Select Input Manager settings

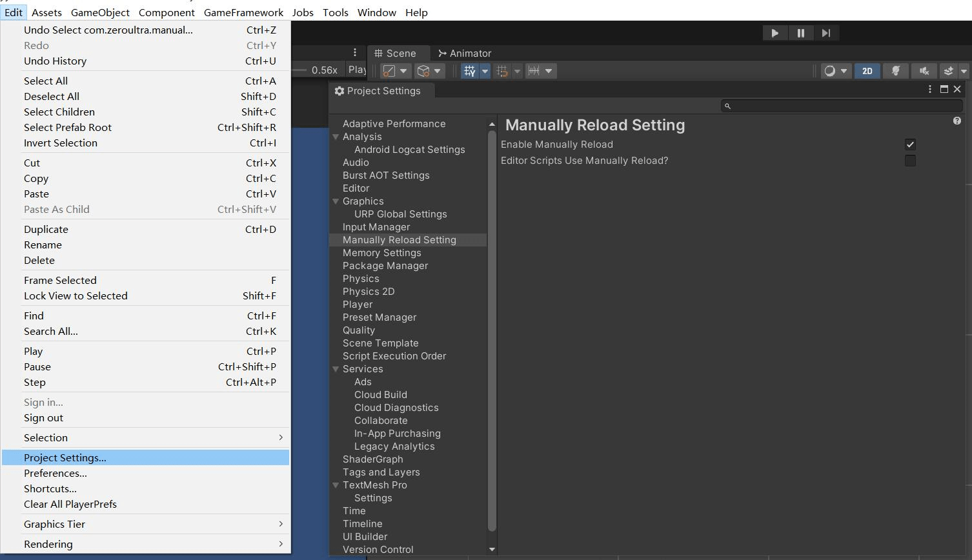pyautogui.click(x=376, y=227)
